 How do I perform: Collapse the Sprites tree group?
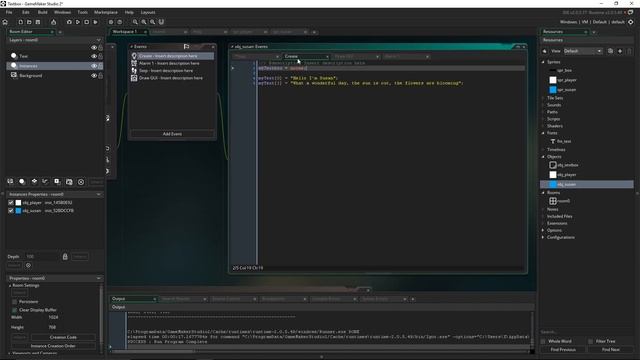[543, 62]
